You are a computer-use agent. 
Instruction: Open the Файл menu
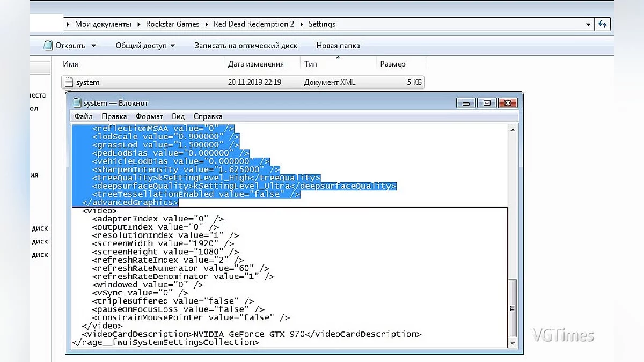coord(83,116)
